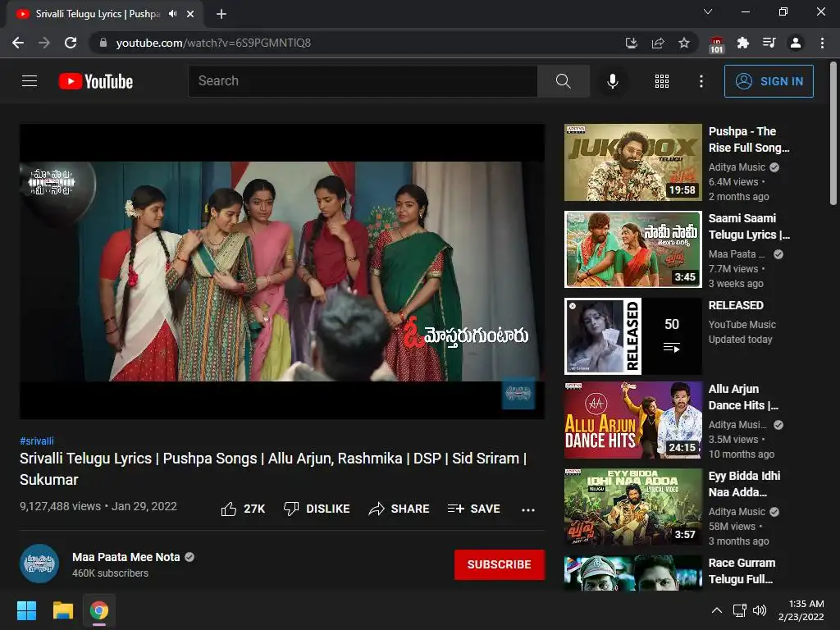
Task: Click '460K subscribers' text
Action: click(111, 573)
